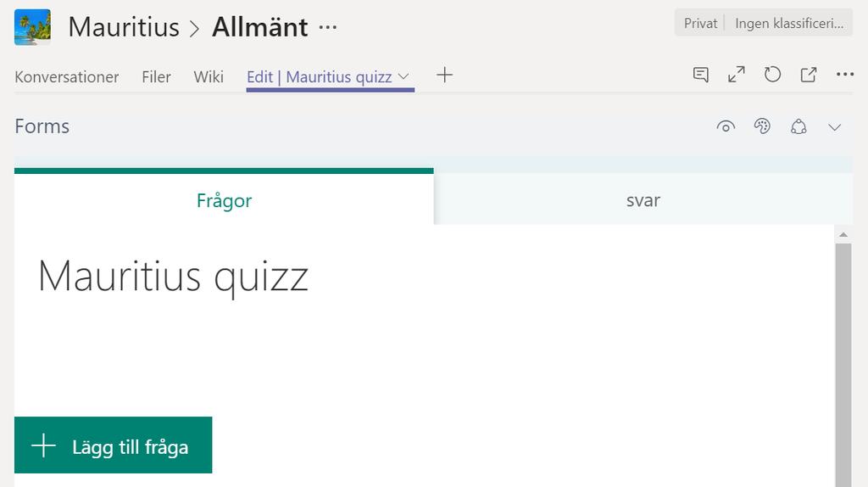Open the Filer tab
The image size is (868, 487).
[x=156, y=77]
